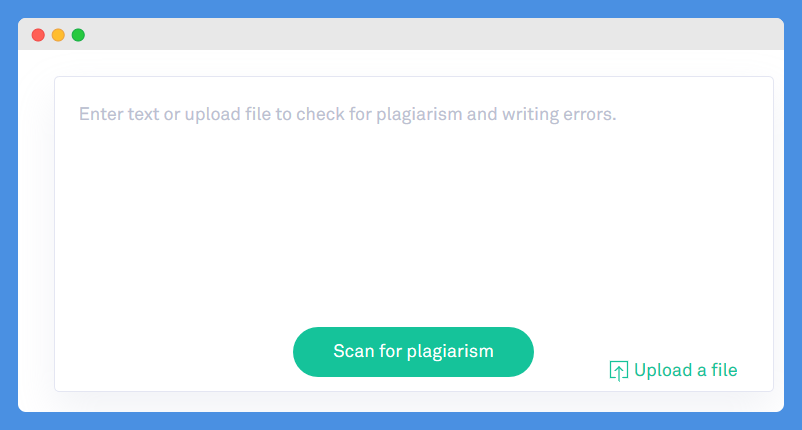802x430 pixels.
Task: Click the word 'Upload' beside the arrow icon
Action: tap(663, 370)
